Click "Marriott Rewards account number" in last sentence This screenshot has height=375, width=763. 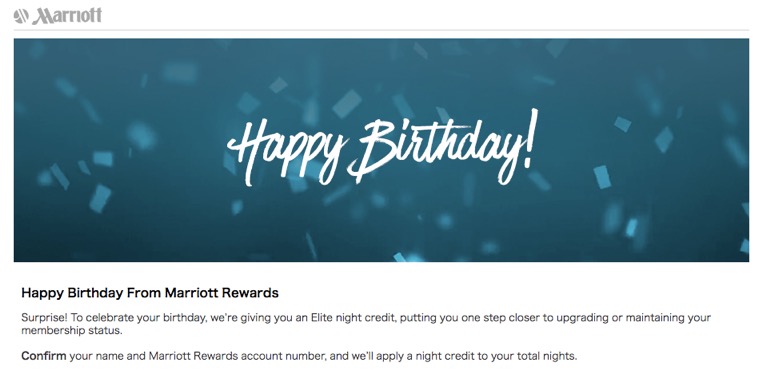[x=236, y=356]
